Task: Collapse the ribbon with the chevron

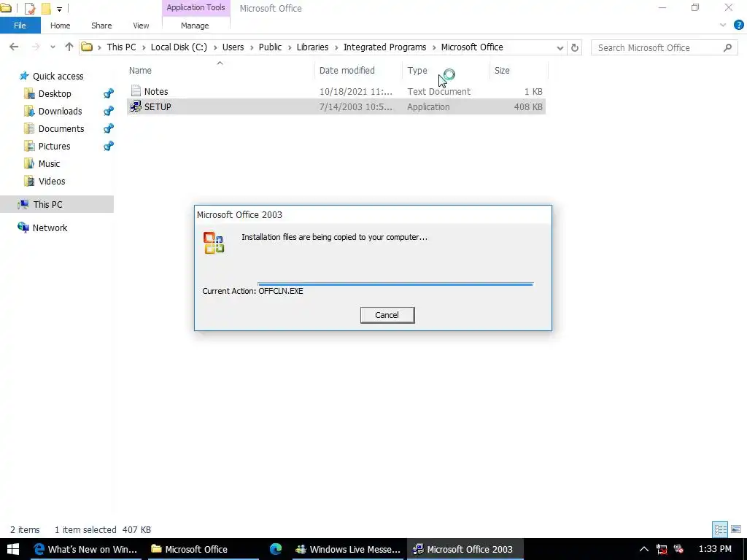Action: [x=723, y=25]
